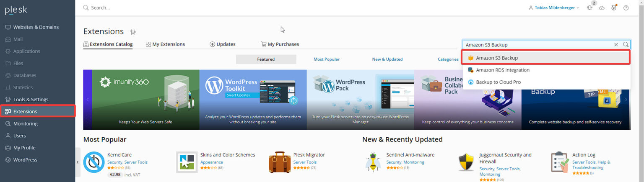Image resolution: width=644 pixels, height=182 pixels.
Task: Click the carousel next arrow
Action: 626,100
